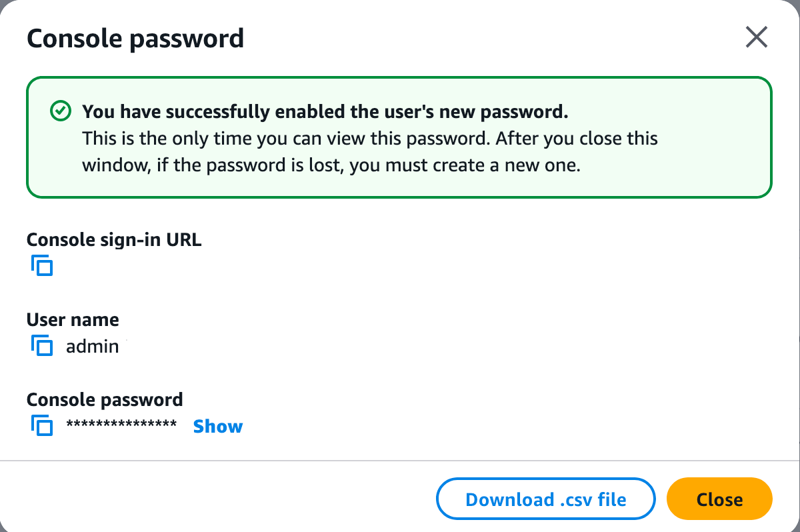The height and width of the screenshot is (532, 800).
Task: Select the admin user name text
Action: (x=93, y=347)
